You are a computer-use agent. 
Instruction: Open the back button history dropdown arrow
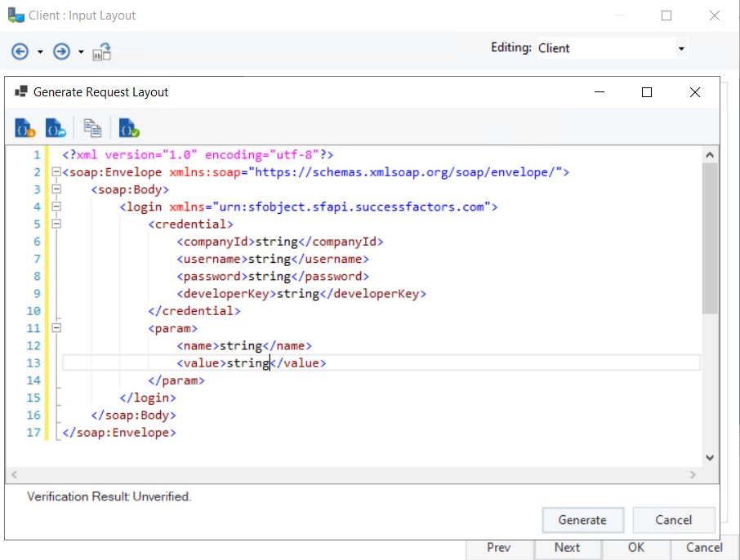(x=40, y=53)
